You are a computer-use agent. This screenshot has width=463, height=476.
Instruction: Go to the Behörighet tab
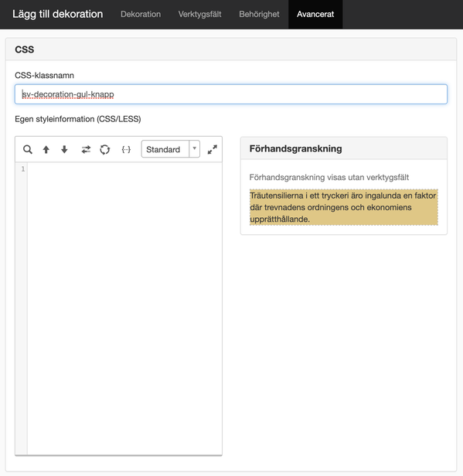[259, 14]
